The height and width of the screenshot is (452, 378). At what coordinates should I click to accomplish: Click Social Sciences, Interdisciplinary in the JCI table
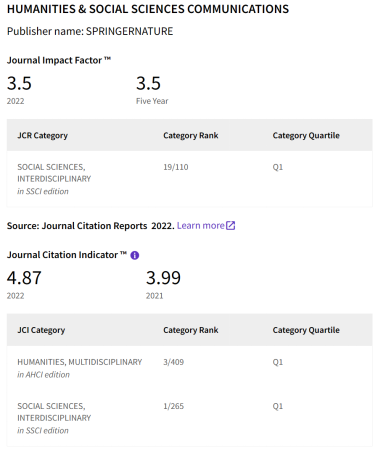[x=54, y=412]
